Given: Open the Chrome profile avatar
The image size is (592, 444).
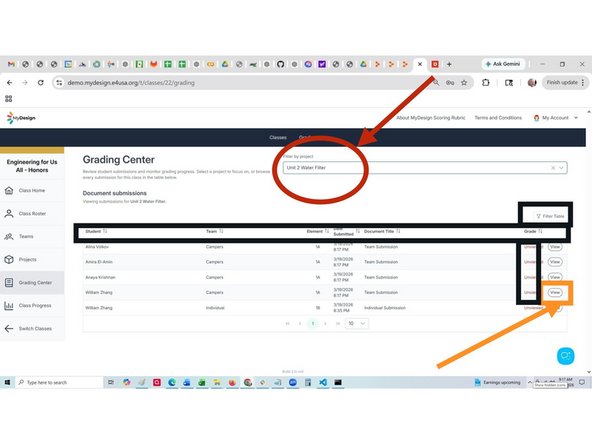Looking at the screenshot, I should (532, 83).
